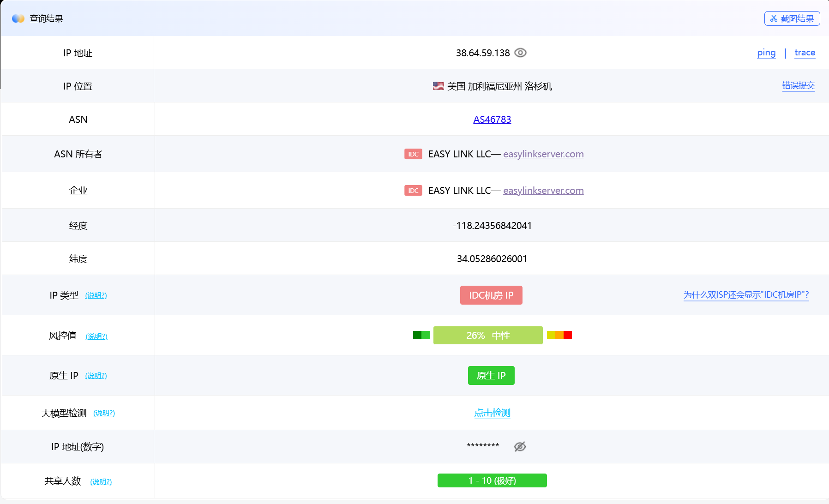
Task: Click the eye icon beside IP 38.64.59.138
Action: point(520,53)
